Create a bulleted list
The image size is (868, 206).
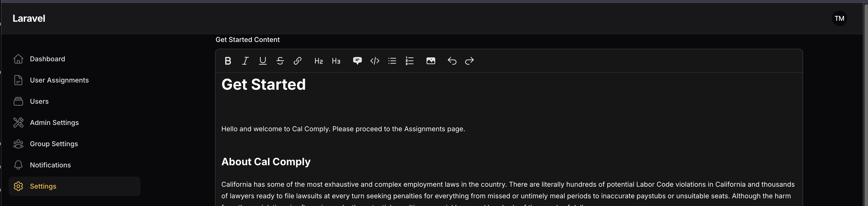coord(392,61)
